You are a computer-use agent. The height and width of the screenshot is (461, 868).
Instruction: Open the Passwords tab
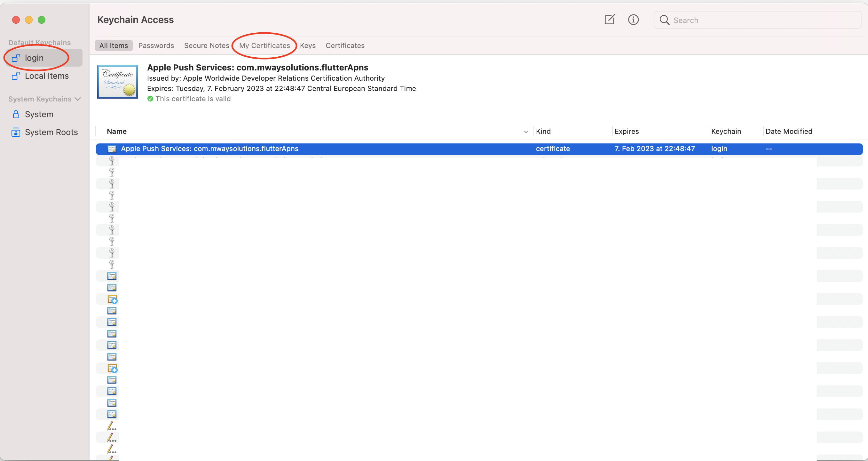pos(156,45)
